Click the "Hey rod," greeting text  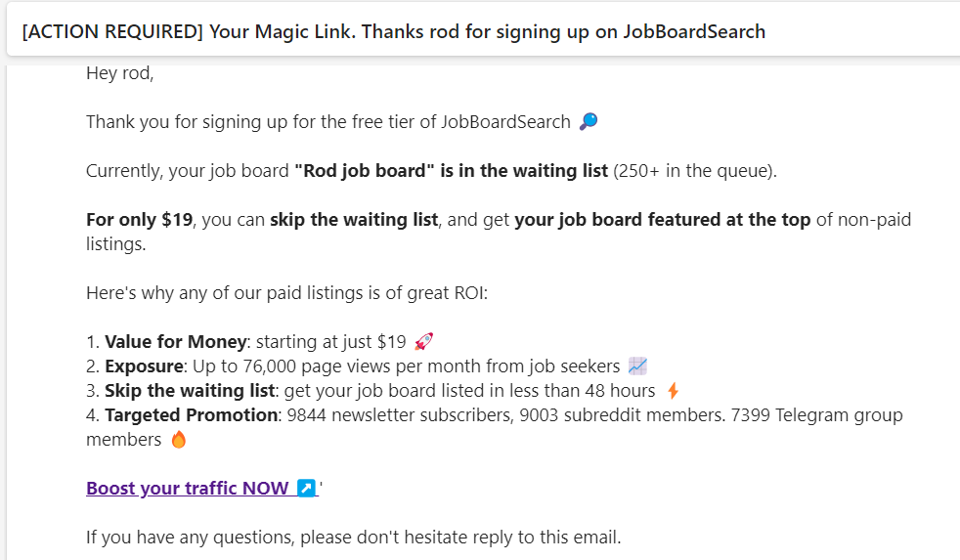pos(120,73)
